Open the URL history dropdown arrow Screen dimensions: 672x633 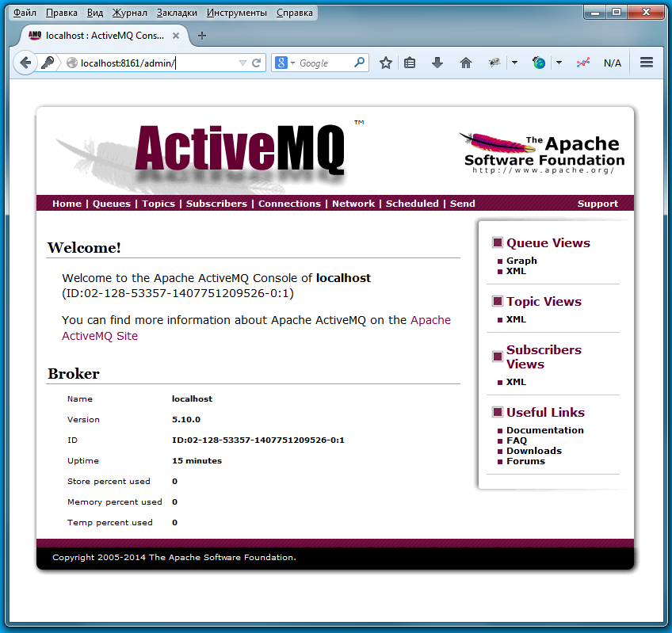pyautogui.click(x=242, y=63)
